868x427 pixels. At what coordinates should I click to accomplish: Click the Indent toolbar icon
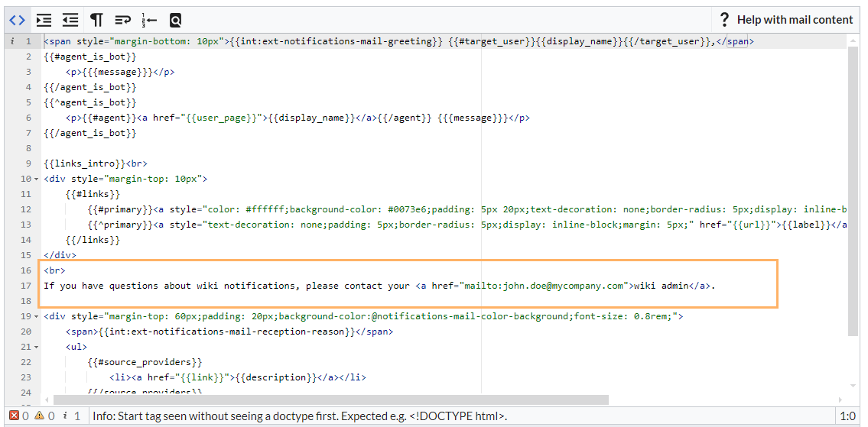44,21
